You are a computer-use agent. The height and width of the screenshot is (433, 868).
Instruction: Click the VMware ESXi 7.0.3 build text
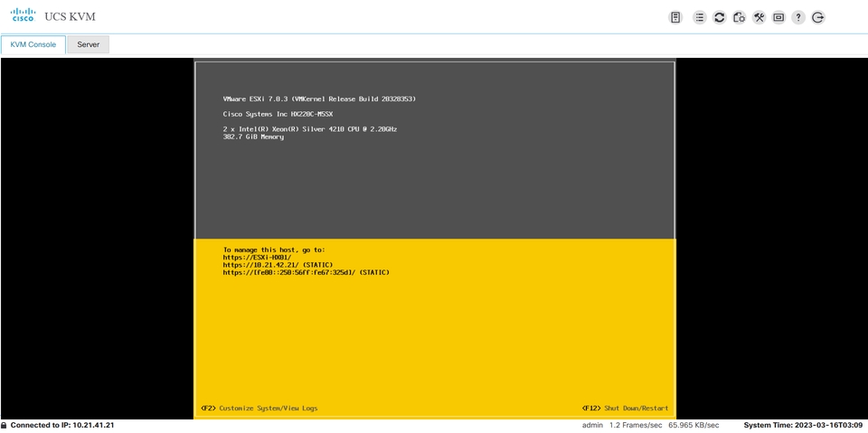click(319, 99)
